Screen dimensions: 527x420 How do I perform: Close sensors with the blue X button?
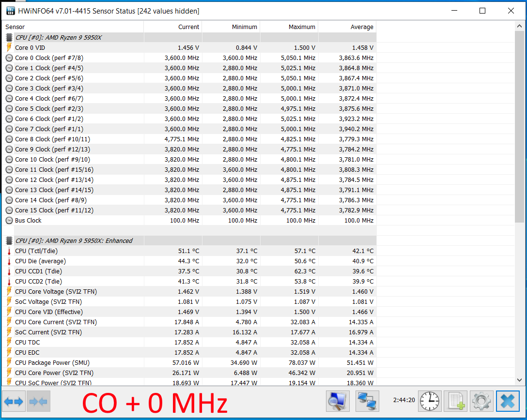[508, 401]
